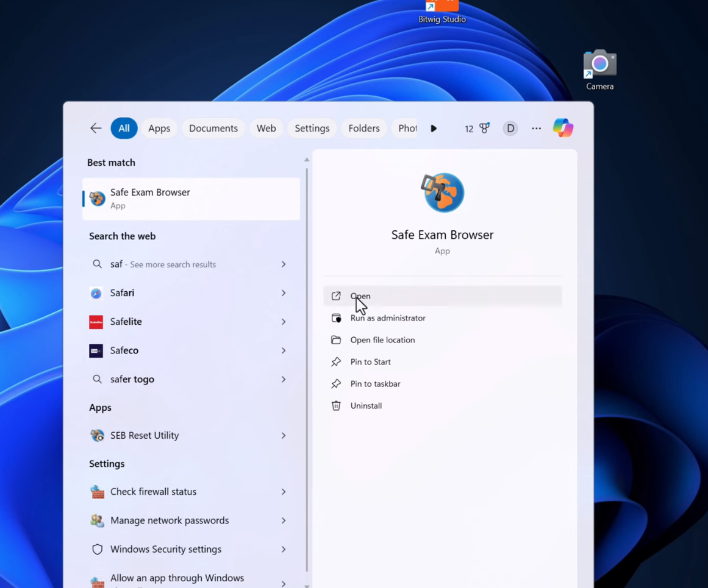Switch to the Settings filter tab
Screen dimensions: 708x588
click(x=312, y=128)
